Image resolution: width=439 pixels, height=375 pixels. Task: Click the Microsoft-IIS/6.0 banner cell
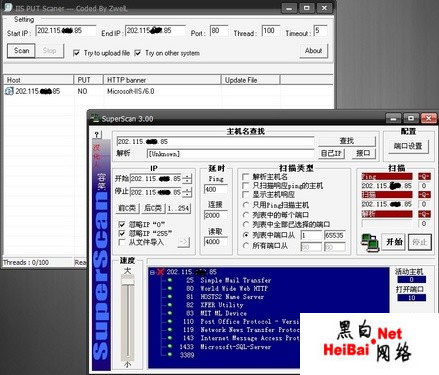(x=131, y=91)
